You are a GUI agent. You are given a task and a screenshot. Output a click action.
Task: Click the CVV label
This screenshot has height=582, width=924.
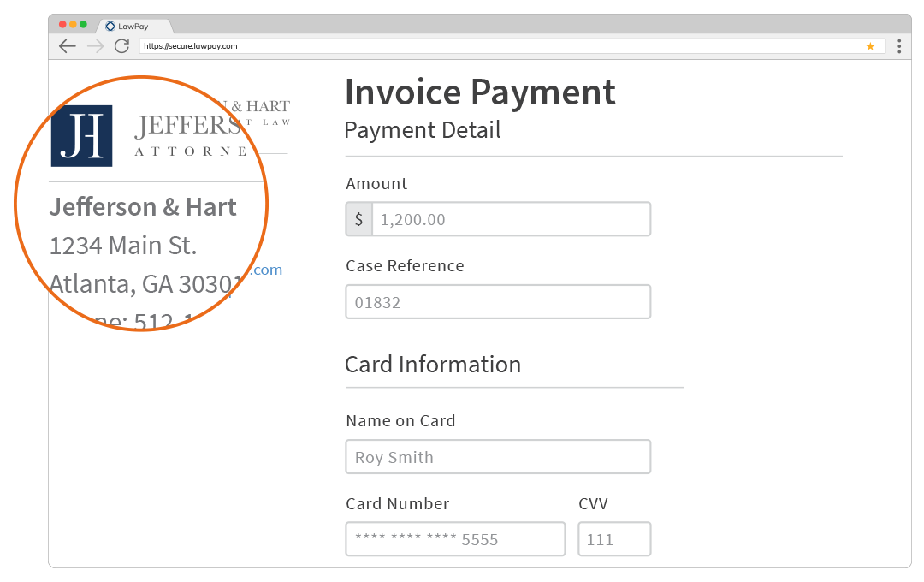(594, 503)
